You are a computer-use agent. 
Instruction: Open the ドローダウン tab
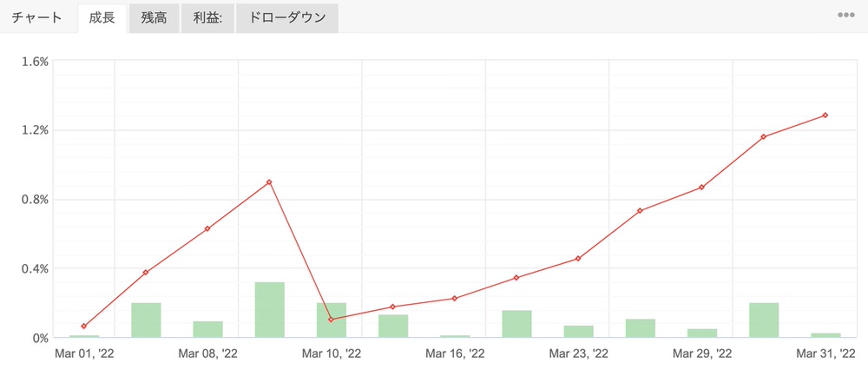point(286,17)
